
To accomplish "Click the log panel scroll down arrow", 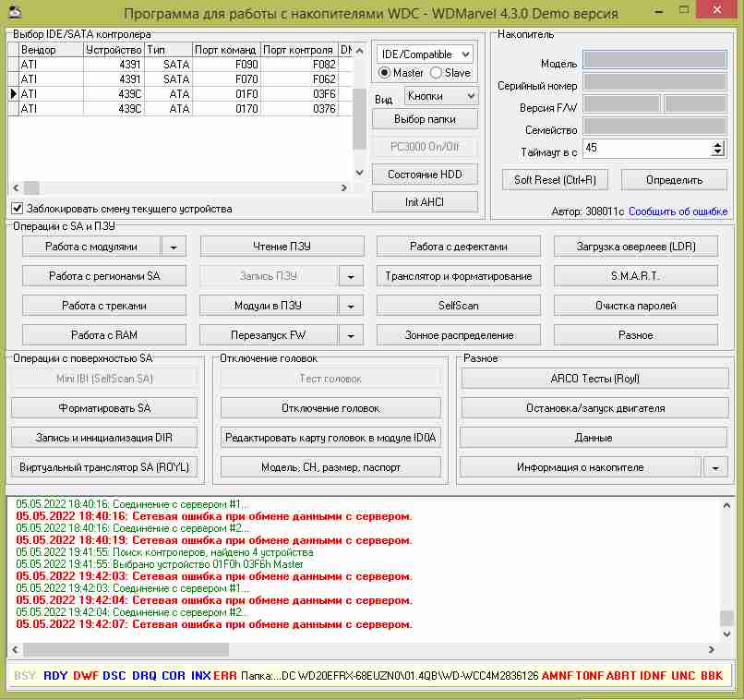I will pyautogui.click(x=726, y=634).
